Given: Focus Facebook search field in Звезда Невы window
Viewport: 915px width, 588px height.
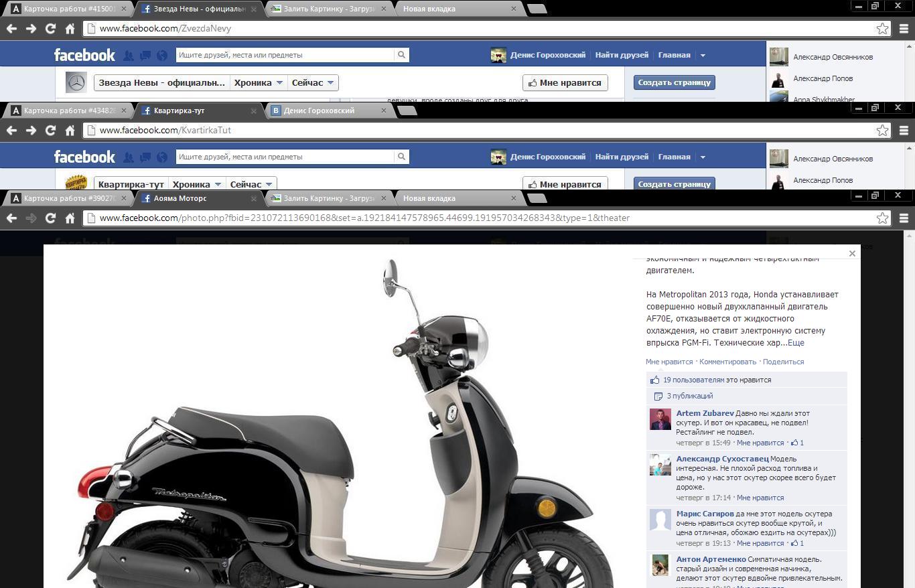Looking at the screenshot, I should pos(285,55).
